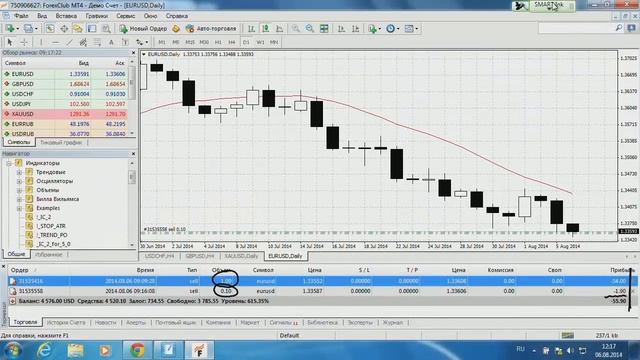Switch to W1 timeframe

260,42
